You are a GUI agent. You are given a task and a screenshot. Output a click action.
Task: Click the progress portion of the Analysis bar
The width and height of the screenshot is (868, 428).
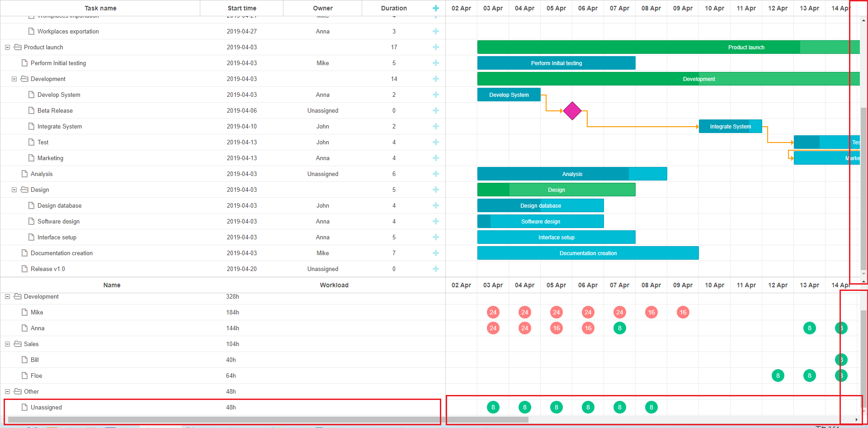552,174
